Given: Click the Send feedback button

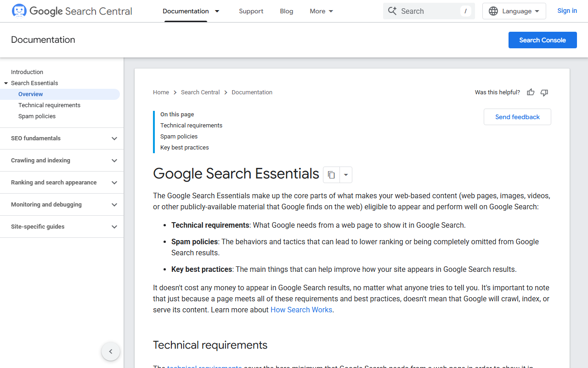Looking at the screenshot, I should (517, 117).
